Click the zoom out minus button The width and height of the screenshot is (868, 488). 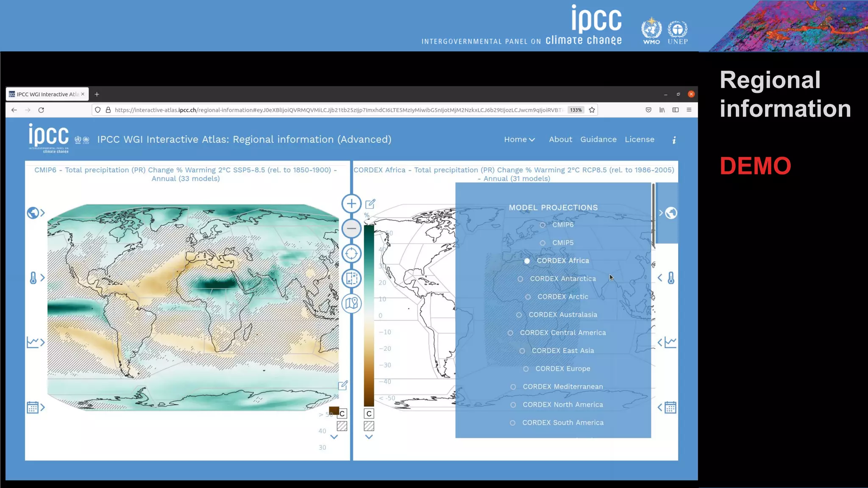point(351,229)
